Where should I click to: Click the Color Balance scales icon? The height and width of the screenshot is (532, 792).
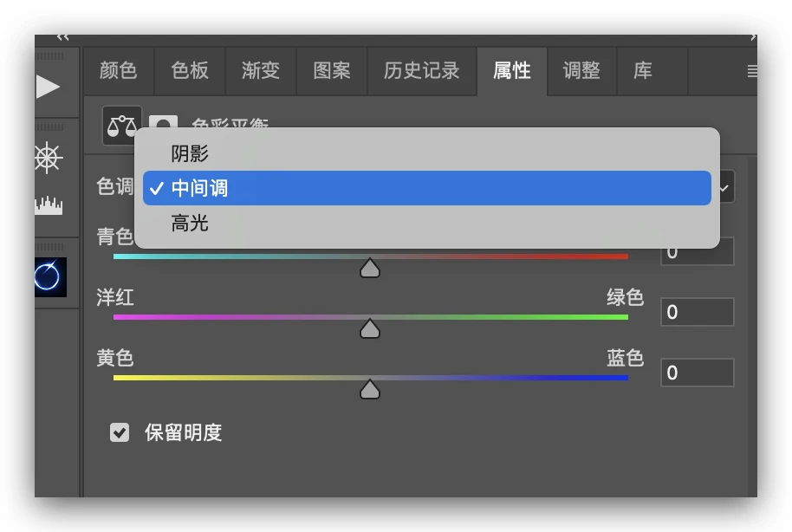[x=120, y=126]
